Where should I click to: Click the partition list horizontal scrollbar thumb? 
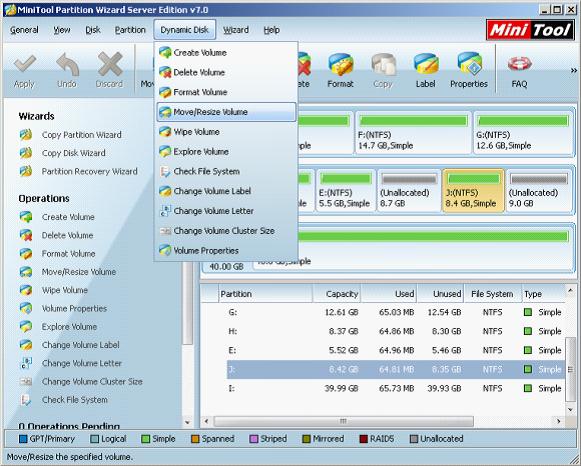click(x=343, y=422)
